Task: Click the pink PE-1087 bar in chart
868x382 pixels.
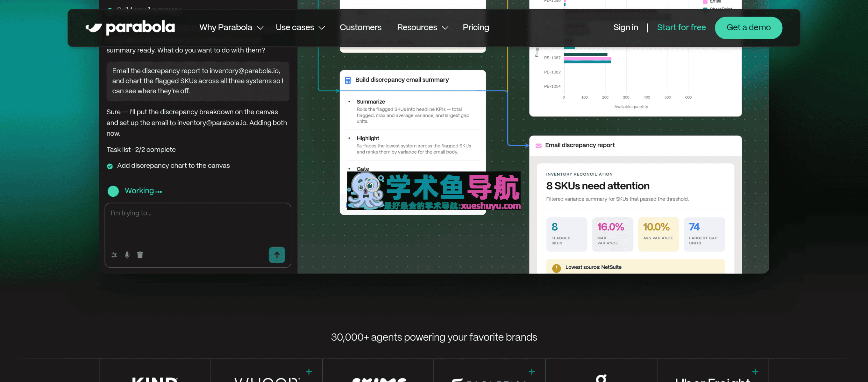Action: pyautogui.click(x=587, y=58)
